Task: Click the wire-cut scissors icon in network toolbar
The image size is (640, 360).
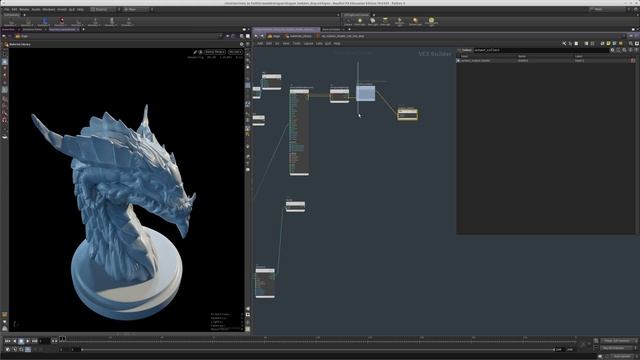Action: coord(564,43)
